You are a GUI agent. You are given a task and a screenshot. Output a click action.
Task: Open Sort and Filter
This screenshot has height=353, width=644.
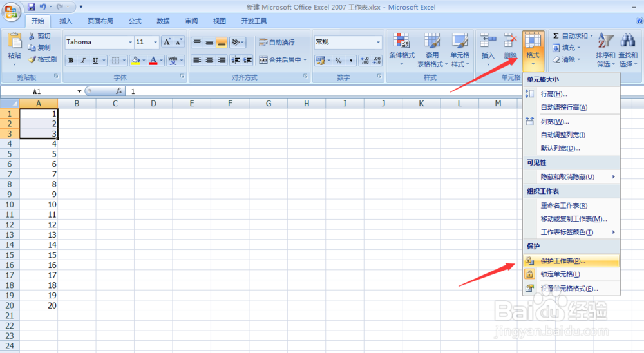[x=605, y=50]
